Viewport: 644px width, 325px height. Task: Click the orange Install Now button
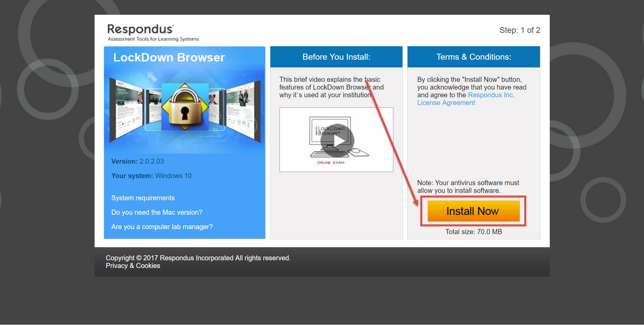point(473,211)
